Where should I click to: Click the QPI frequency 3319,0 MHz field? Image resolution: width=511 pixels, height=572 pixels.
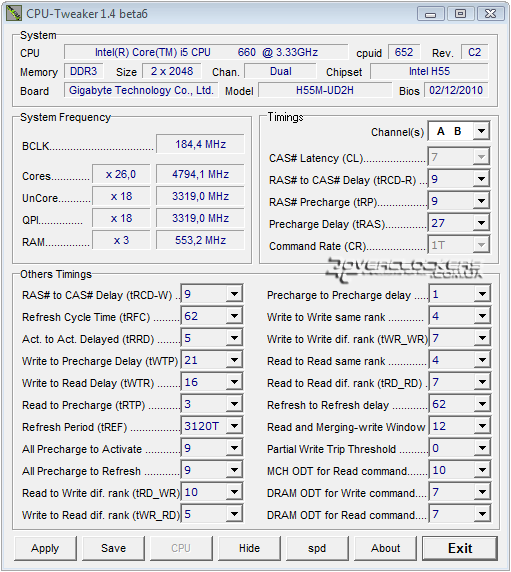pos(200,218)
